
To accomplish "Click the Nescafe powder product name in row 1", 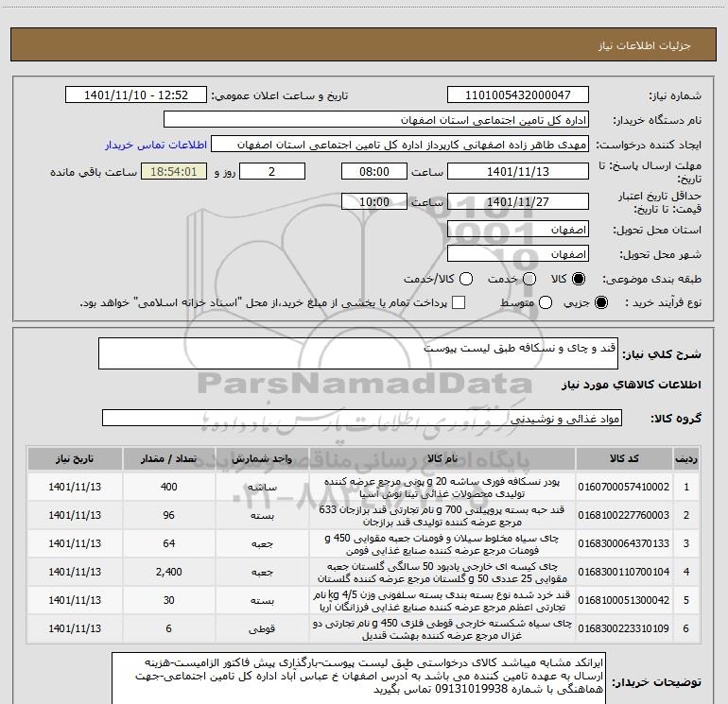I will (442, 488).
